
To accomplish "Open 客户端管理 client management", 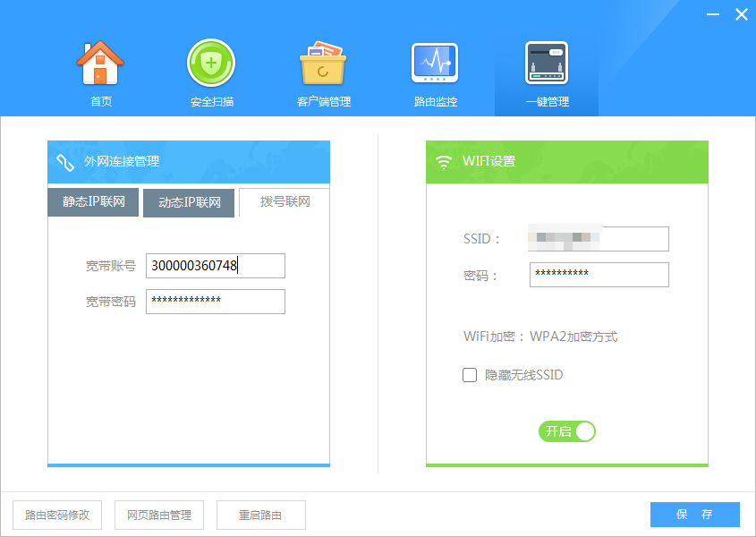I will [x=323, y=63].
